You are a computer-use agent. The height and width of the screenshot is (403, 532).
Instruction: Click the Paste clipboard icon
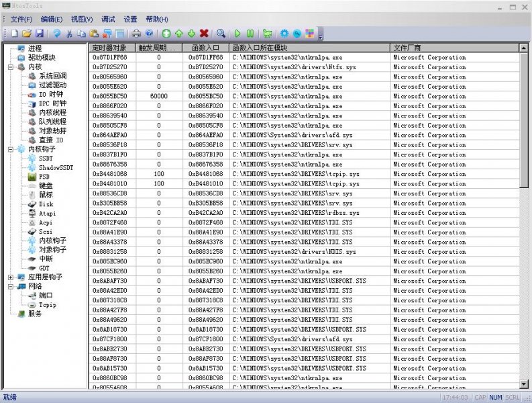coord(94,34)
